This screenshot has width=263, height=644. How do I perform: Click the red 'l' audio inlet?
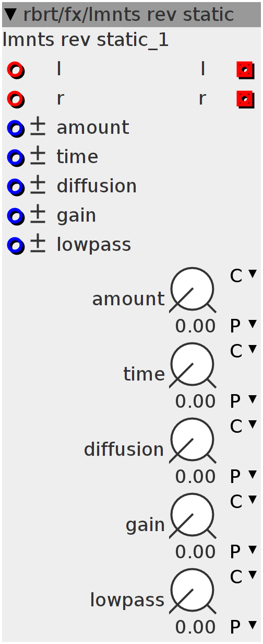(16, 70)
